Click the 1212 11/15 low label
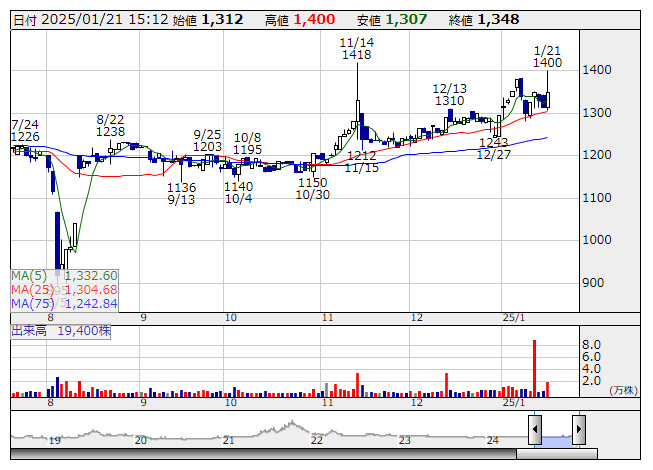Image resolution: width=653 pixels, height=470 pixels. tap(362, 162)
